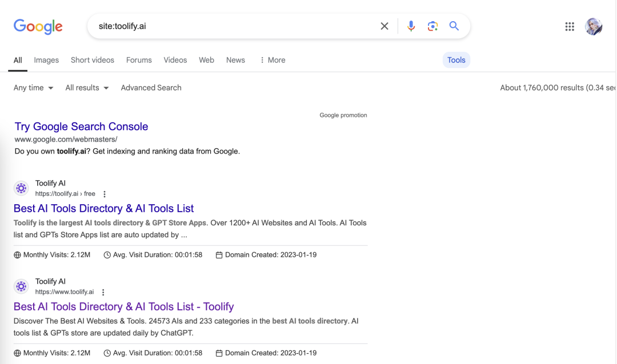The width and height of the screenshot is (617, 364).
Task: Open three-dot menu beside toolify.ai › free
Action: coord(105,194)
